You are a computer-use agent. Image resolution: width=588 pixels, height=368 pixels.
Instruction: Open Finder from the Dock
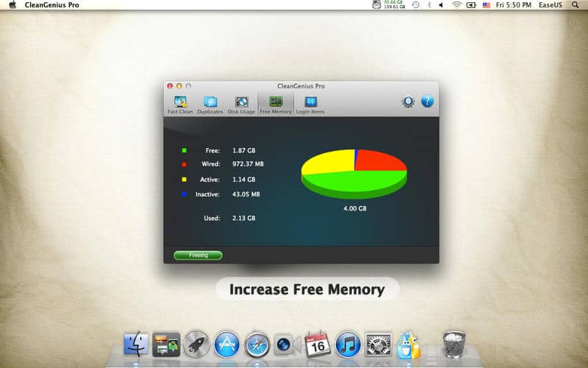136,344
